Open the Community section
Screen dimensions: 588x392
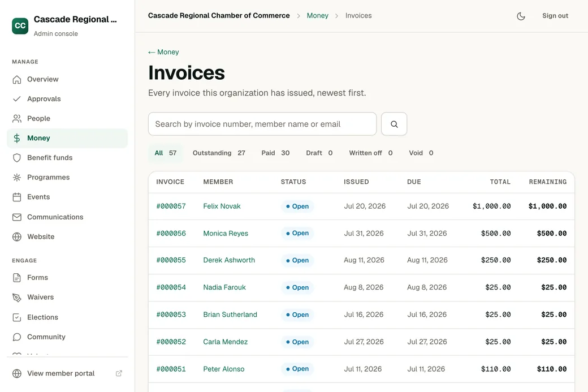tap(67, 337)
